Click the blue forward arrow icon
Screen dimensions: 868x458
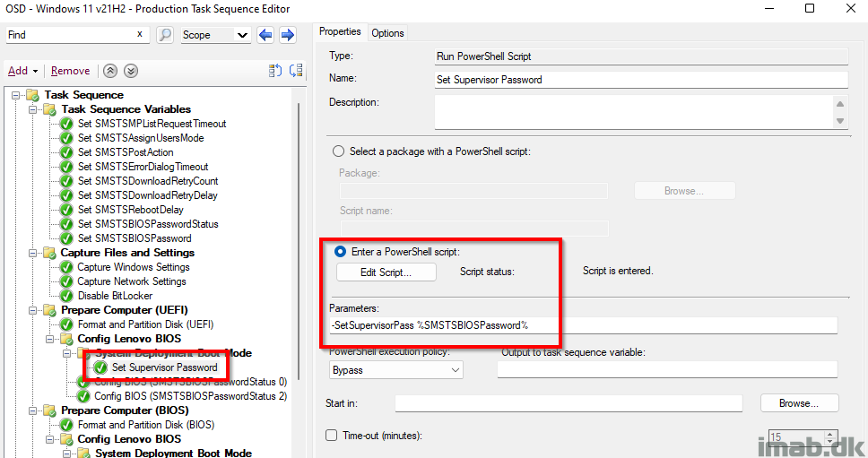click(287, 35)
